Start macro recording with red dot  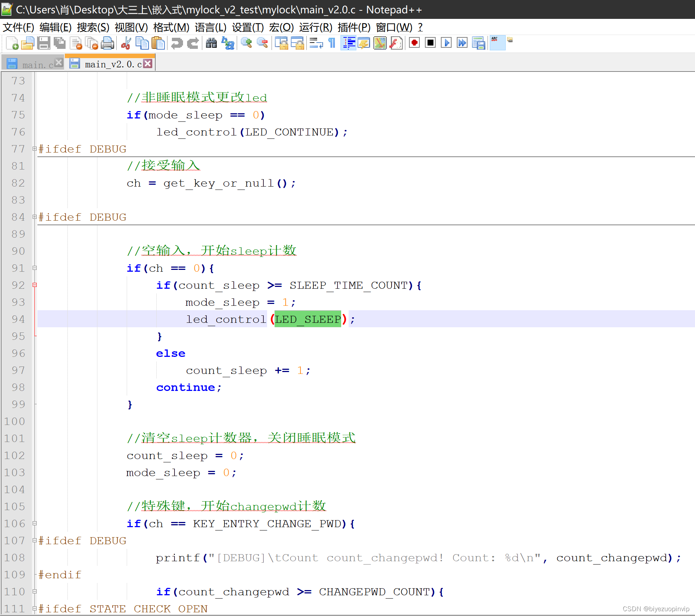coord(415,43)
